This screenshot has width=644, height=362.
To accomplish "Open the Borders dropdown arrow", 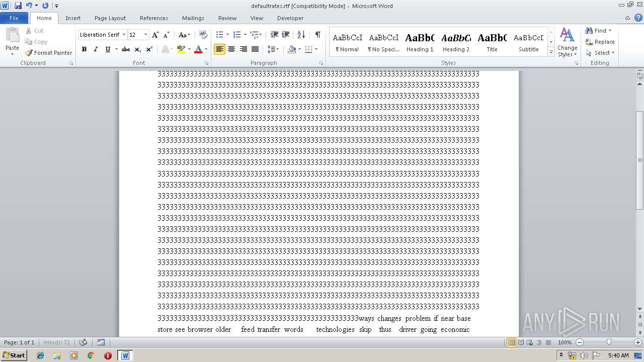I will pos(316,49).
